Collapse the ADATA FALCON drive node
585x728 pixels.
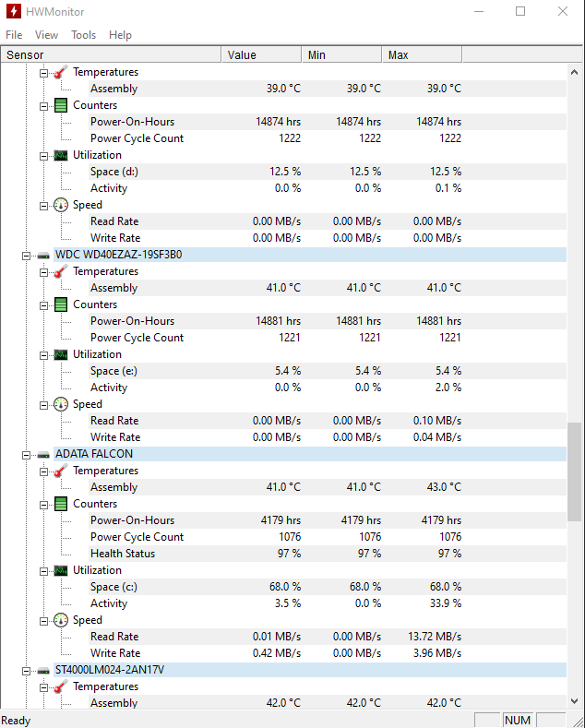[x=26, y=455]
